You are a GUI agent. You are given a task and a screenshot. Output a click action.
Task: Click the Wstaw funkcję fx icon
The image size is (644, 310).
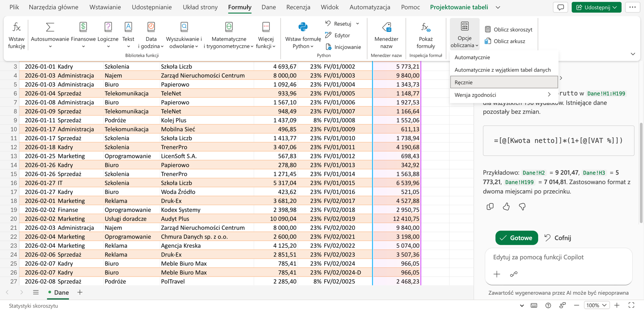pyautogui.click(x=17, y=27)
